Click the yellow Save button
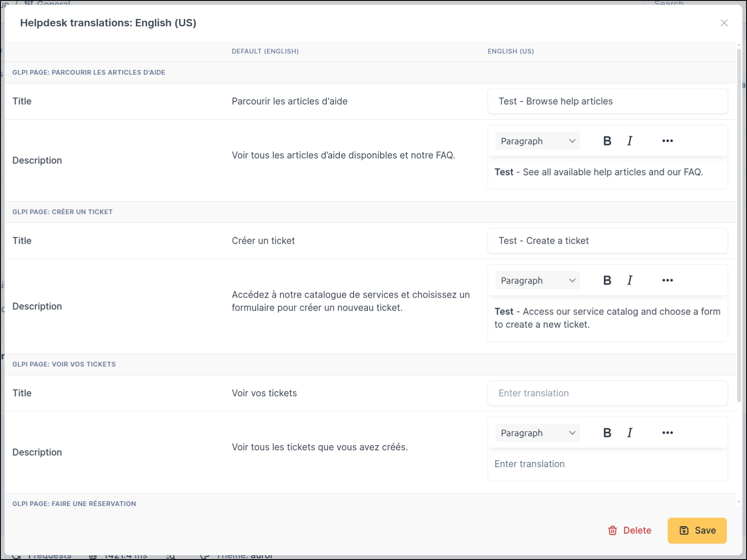 [696, 531]
